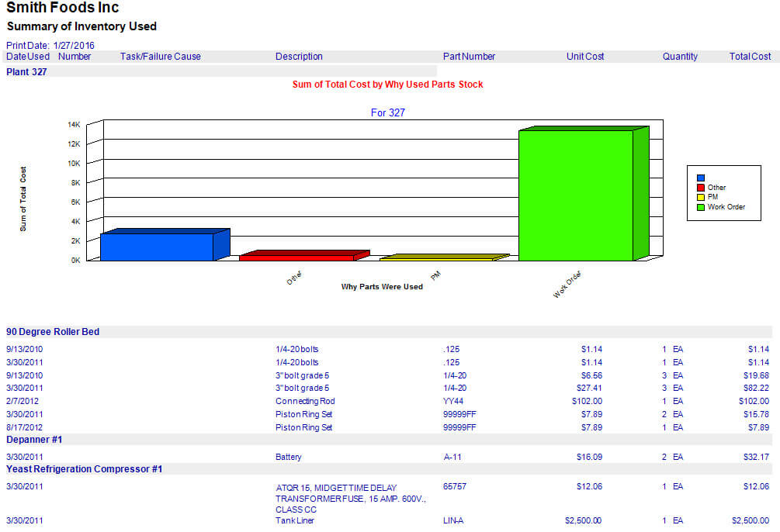Click the ATQR 15 midget time delay fuse description
780x532 pixels.
pyautogui.click(x=352, y=499)
